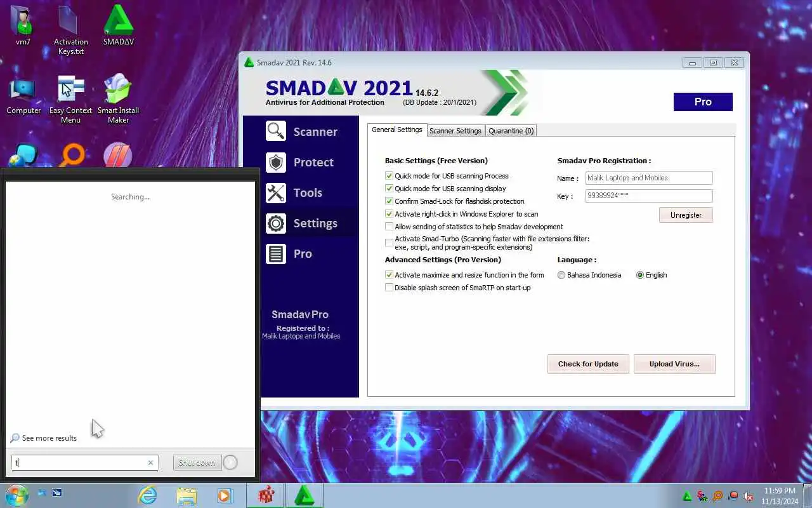Image resolution: width=812 pixels, height=508 pixels.
Task: Select English language option
Action: (x=640, y=275)
